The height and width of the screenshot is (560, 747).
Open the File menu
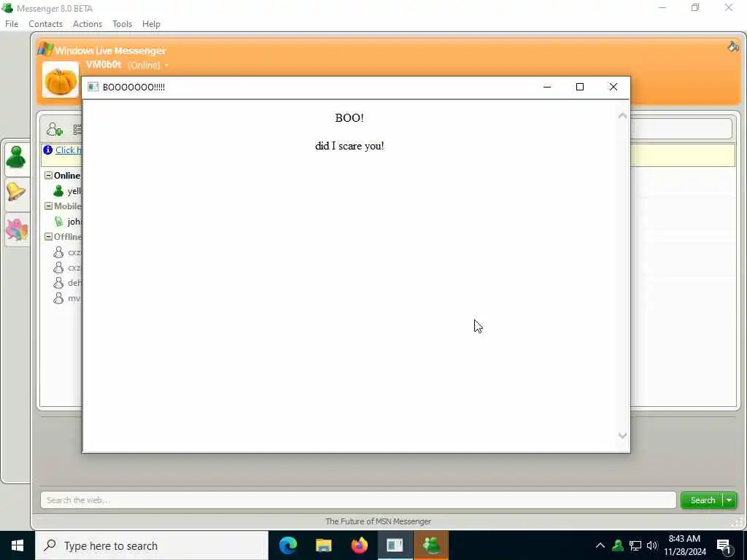[x=12, y=24]
